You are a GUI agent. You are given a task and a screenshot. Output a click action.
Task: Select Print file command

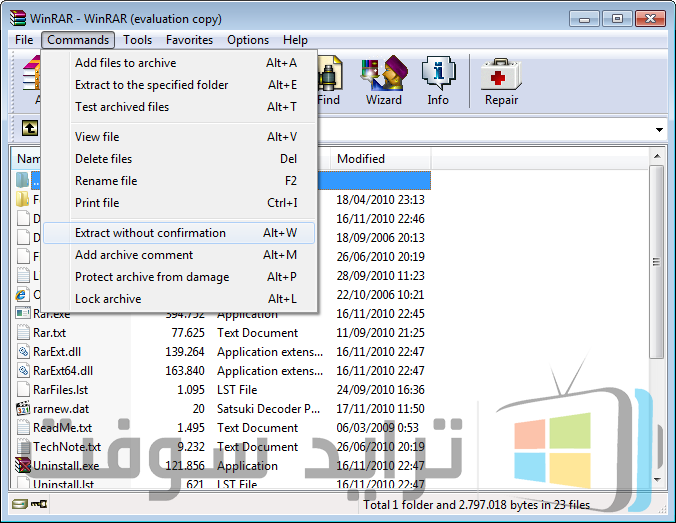pyautogui.click(x=179, y=203)
